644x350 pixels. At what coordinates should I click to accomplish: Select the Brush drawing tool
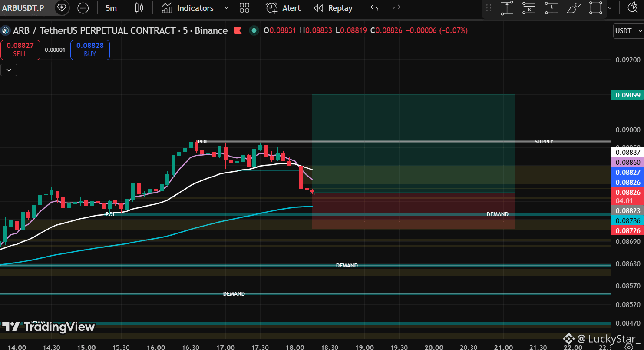pyautogui.click(x=574, y=8)
